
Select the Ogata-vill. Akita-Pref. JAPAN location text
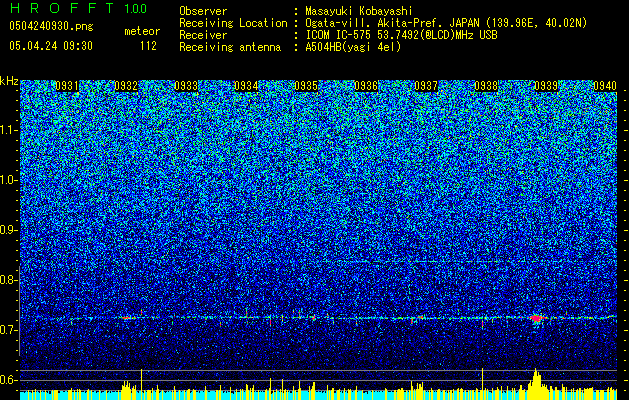click(446, 23)
